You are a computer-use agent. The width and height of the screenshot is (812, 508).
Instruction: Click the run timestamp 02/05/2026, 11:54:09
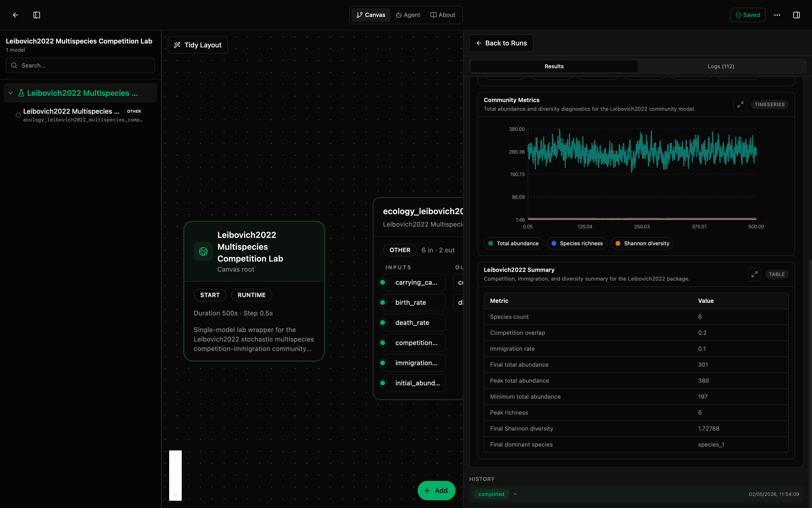pyautogui.click(x=774, y=494)
